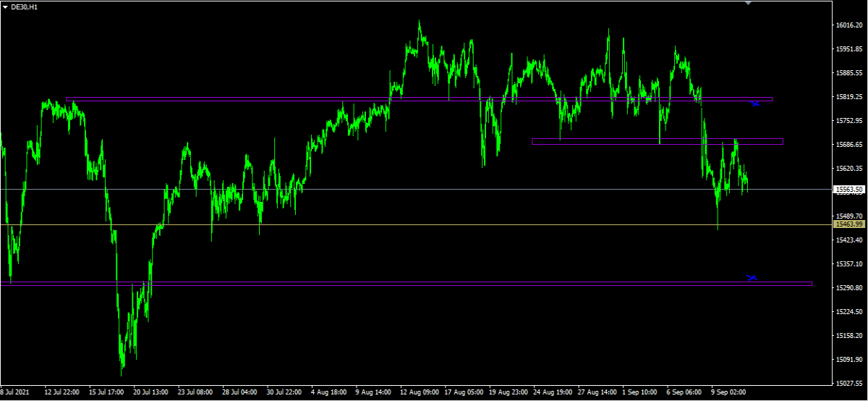Click the 15885.55 price scale value
This screenshot has height=401, width=868.
tap(849, 73)
